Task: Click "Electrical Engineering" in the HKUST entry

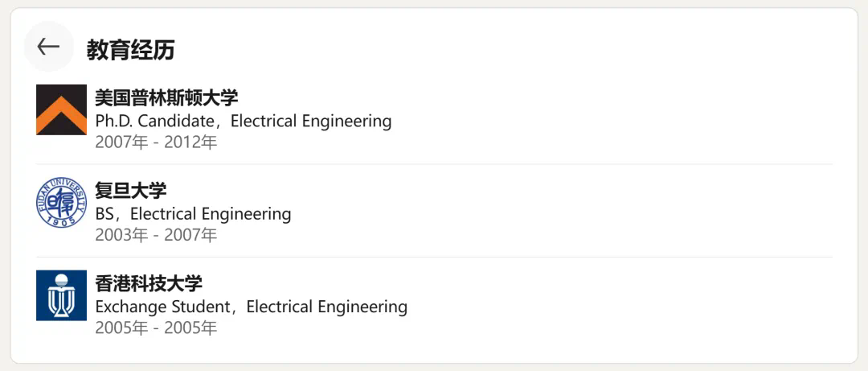Action: click(326, 307)
